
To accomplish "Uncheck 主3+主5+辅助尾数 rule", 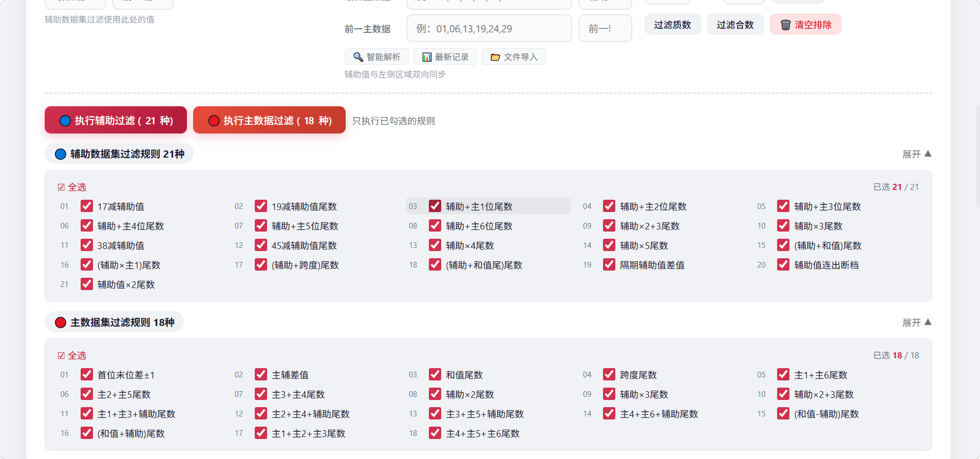I will point(435,413).
